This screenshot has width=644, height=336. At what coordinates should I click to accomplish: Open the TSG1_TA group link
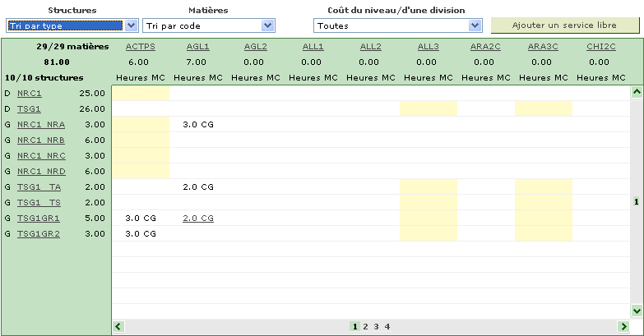tap(39, 186)
